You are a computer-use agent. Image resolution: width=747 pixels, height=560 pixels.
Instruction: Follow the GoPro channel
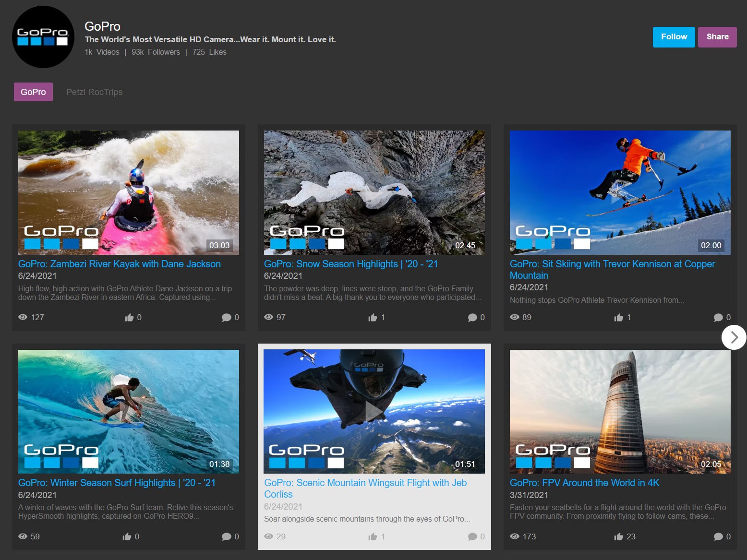[674, 37]
